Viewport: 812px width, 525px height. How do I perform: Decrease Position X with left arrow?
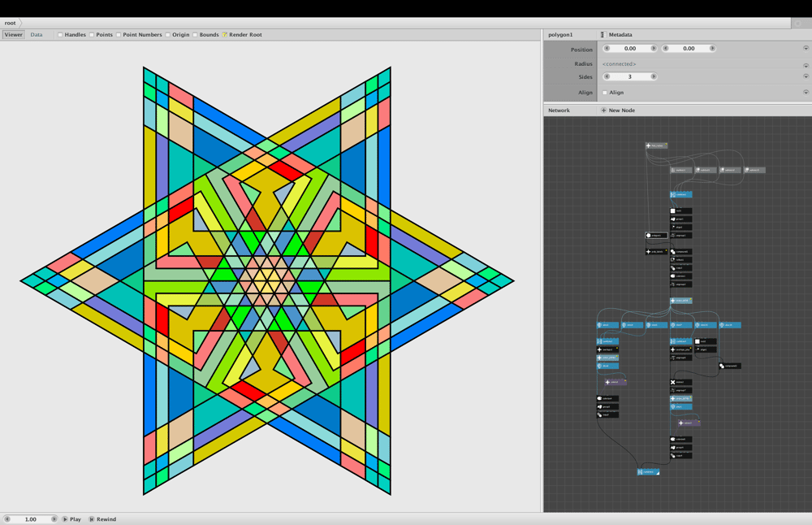607,48
